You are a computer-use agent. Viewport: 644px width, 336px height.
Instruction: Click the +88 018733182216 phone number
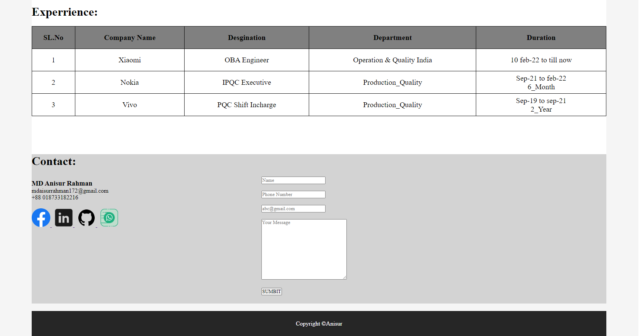55,197
